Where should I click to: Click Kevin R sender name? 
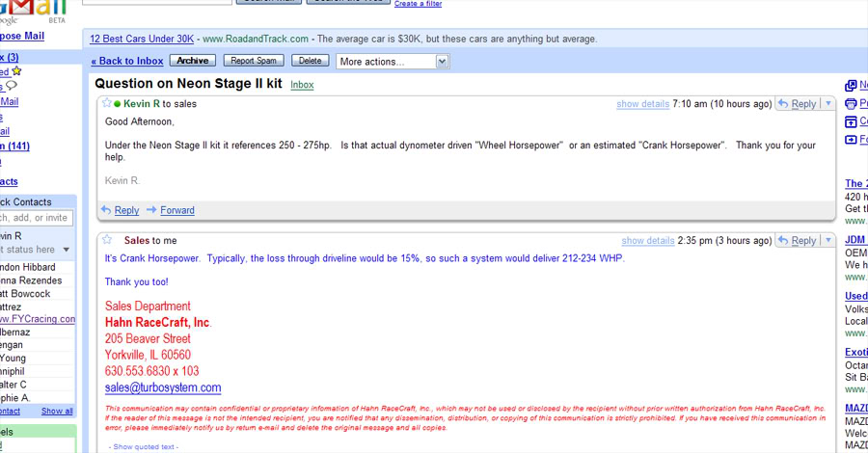142,103
